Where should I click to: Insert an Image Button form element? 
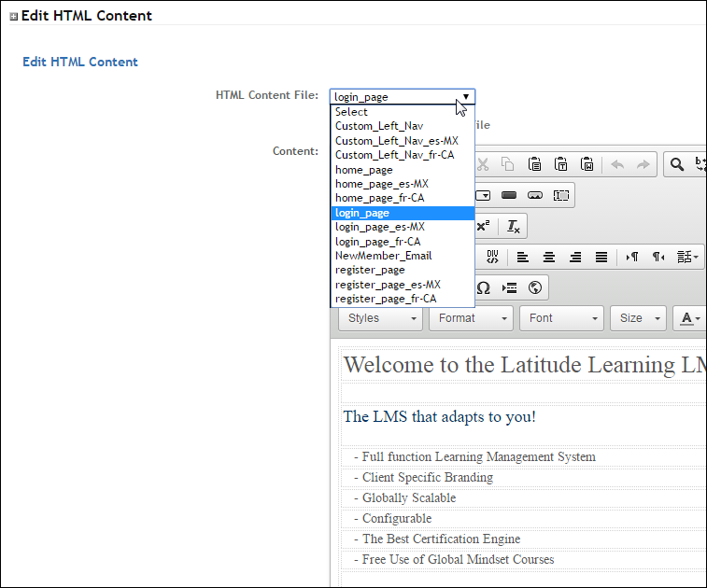coord(535,195)
